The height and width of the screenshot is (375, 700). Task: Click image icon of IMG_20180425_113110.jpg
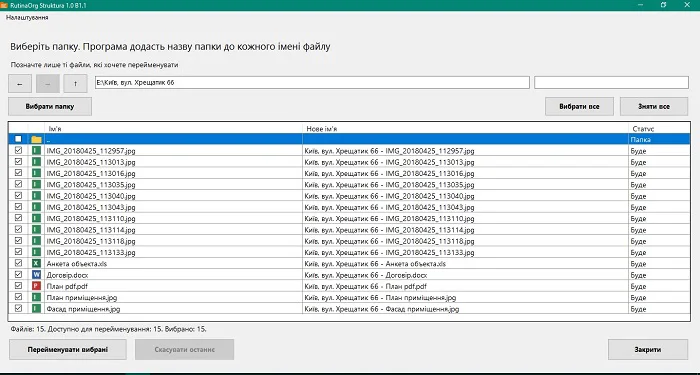(37, 218)
